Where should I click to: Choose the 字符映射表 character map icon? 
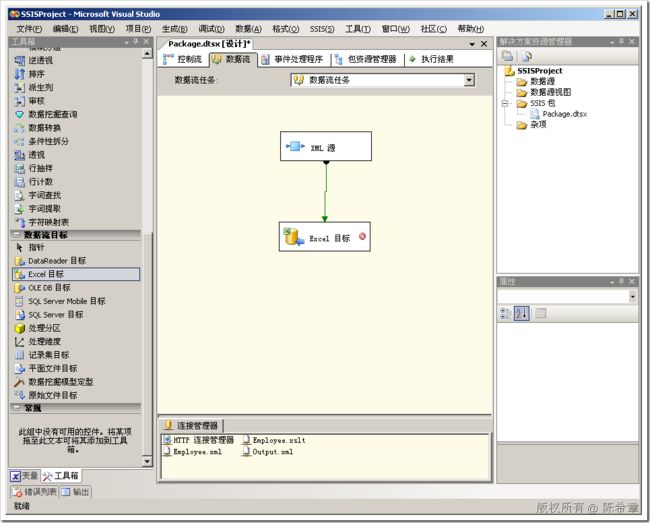(x=19, y=222)
